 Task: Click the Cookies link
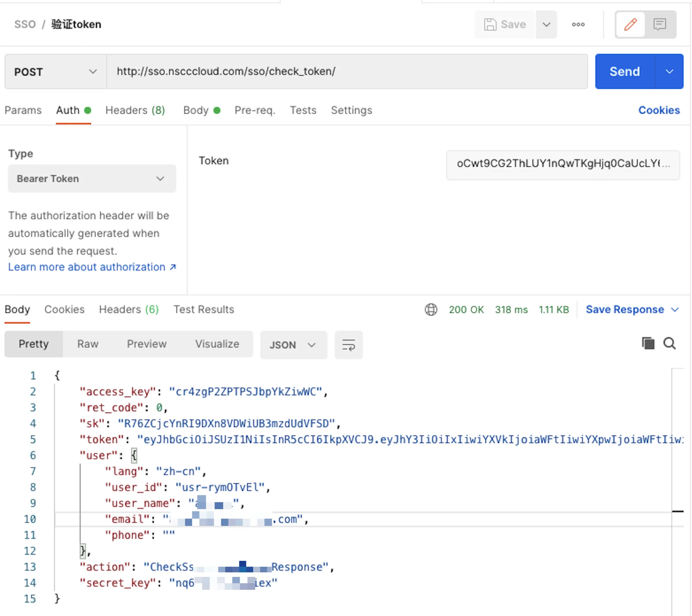(659, 110)
